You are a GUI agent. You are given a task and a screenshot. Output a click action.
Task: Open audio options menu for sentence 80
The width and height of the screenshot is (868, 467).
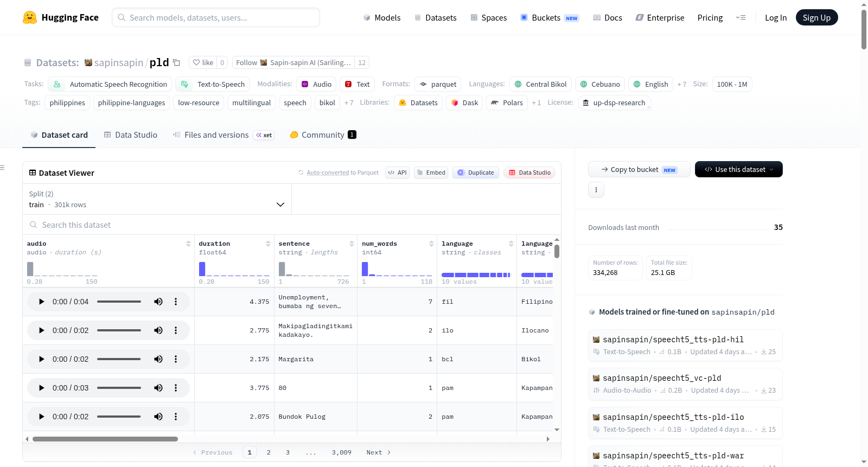pos(176,388)
